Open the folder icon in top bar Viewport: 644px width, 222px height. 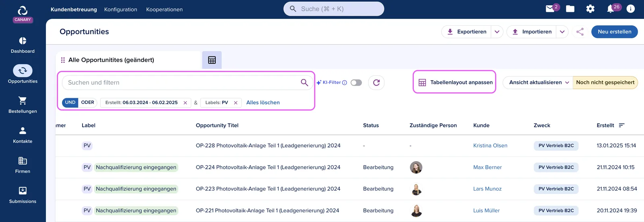pos(570,9)
